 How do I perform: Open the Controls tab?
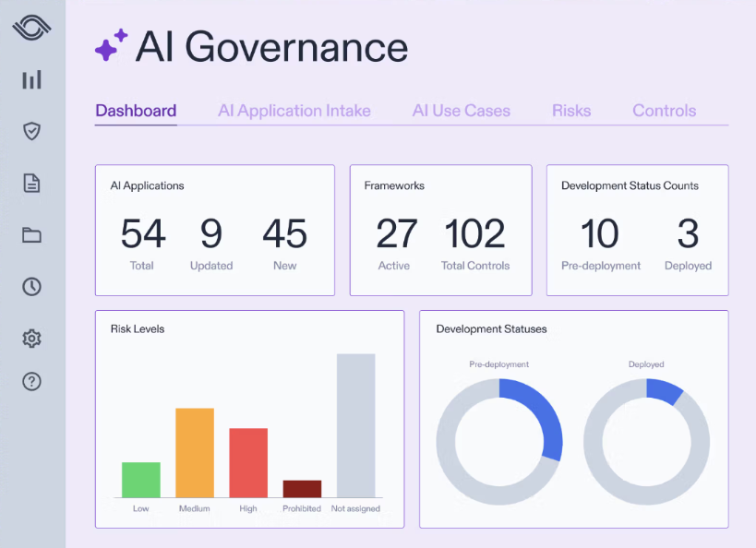(x=665, y=111)
